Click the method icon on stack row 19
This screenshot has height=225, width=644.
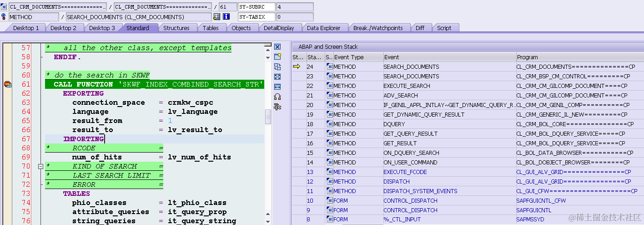click(329, 114)
